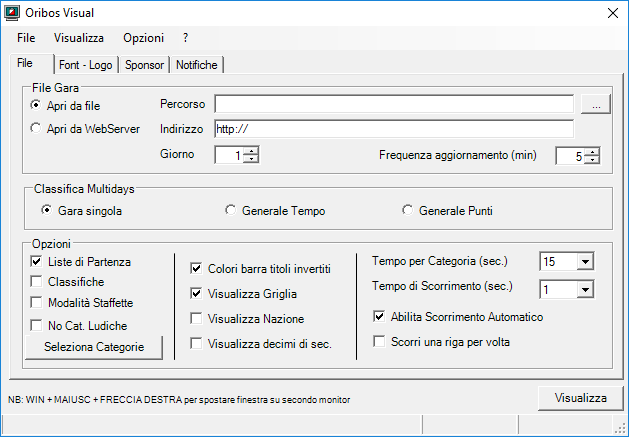Switch to the Sponsor tab
This screenshot has height=437, width=629.
[x=144, y=65]
